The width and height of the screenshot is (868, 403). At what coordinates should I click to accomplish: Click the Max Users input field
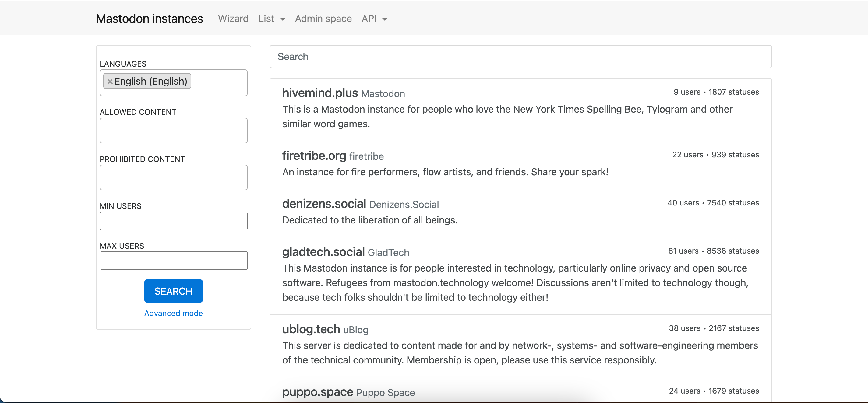pyautogui.click(x=173, y=260)
